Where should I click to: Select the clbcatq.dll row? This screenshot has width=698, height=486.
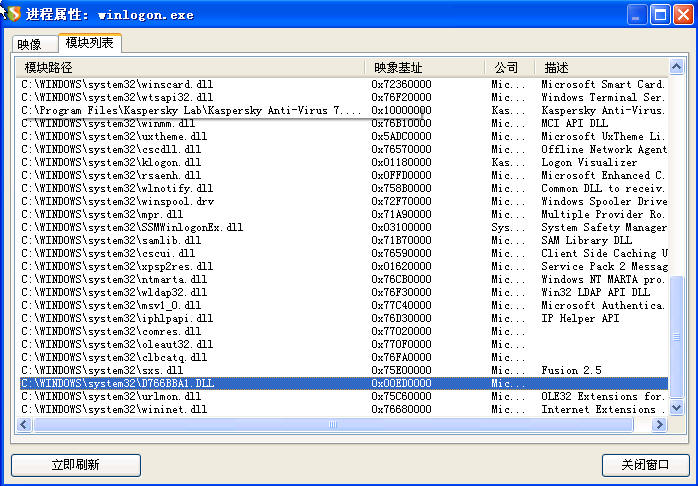[x=344, y=357]
